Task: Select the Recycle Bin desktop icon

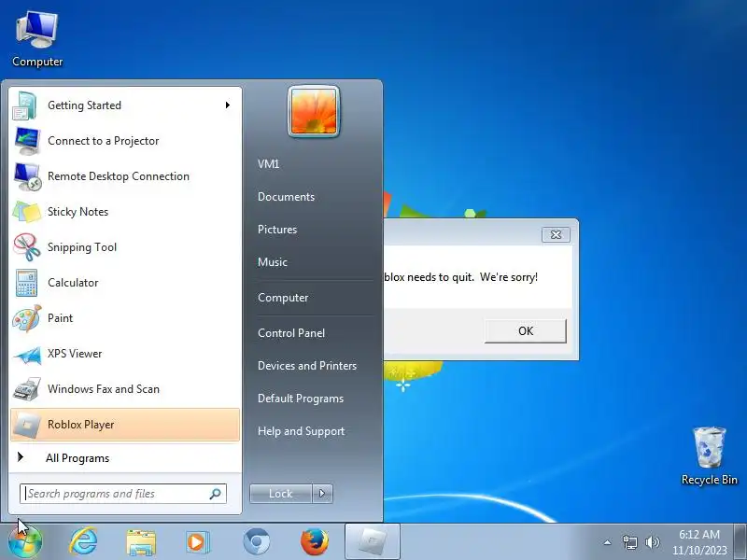Action: pos(709,456)
